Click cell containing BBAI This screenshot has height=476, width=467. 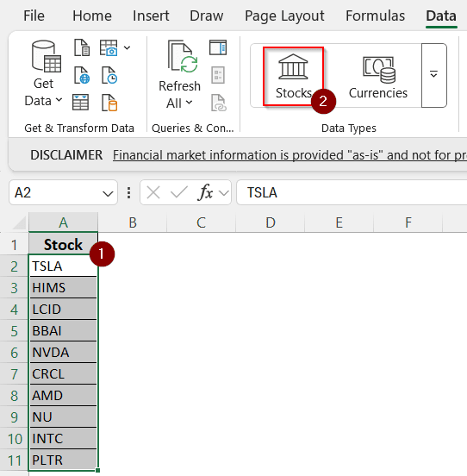tap(63, 331)
